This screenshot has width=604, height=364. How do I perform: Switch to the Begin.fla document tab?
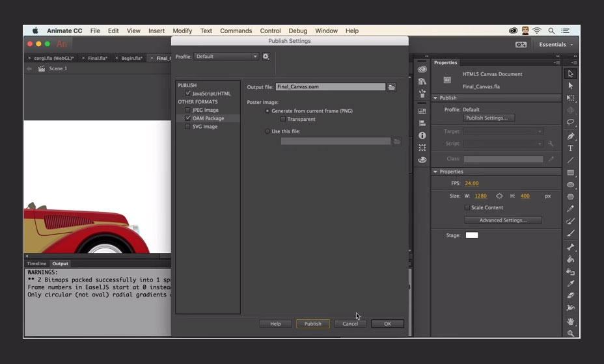[x=131, y=58]
